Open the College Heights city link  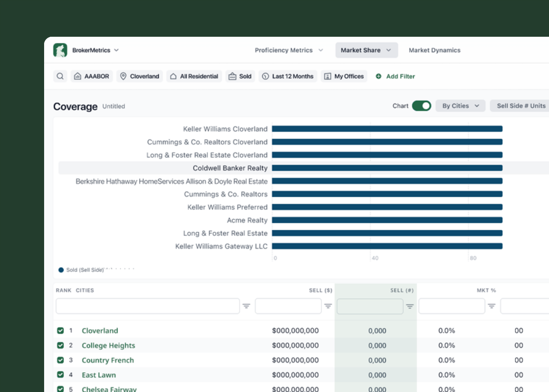pyautogui.click(x=108, y=345)
